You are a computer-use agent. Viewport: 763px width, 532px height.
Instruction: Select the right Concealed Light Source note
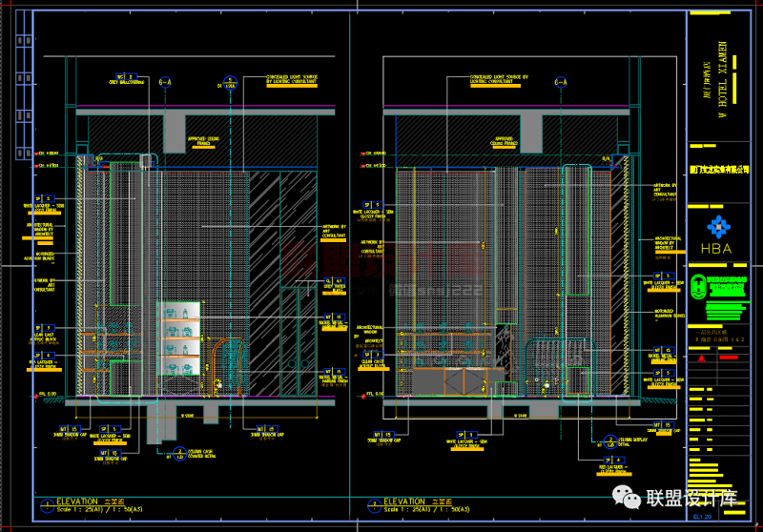(495, 80)
